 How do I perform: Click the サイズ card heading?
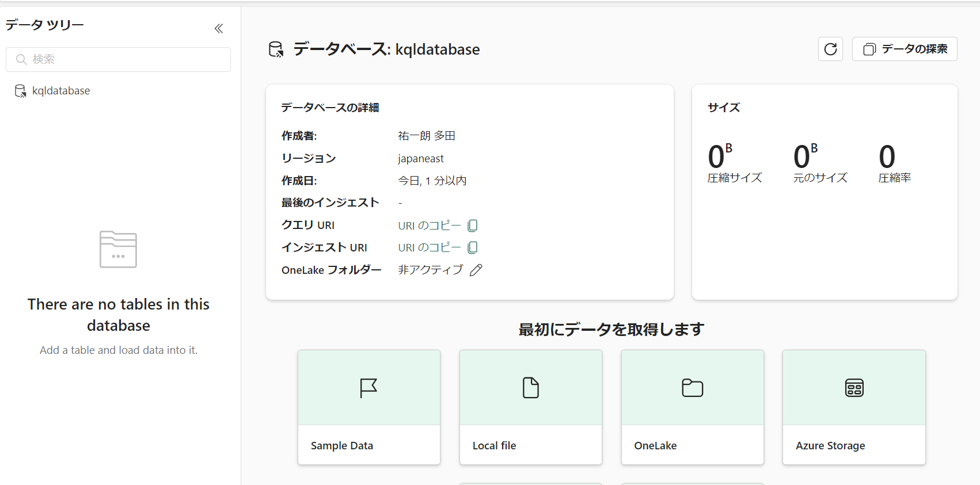(x=724, y=108)
